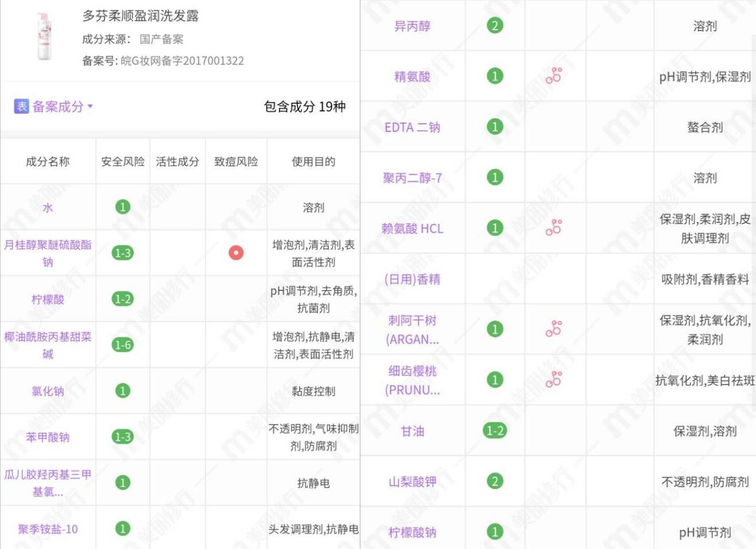Expand the 备案成分 dropdown
The width and height of the screenshot is (756, 549).
(x=91, y=106)
